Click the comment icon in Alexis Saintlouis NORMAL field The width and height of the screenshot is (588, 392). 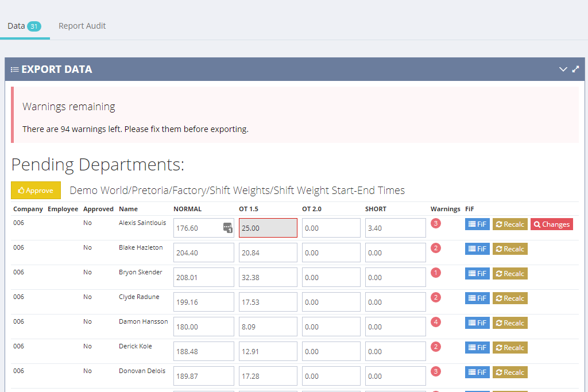(x=227, y=227)
